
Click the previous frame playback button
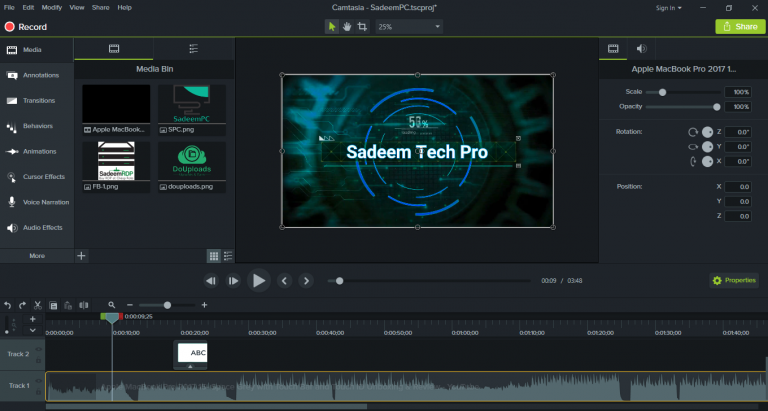[211, 281]
